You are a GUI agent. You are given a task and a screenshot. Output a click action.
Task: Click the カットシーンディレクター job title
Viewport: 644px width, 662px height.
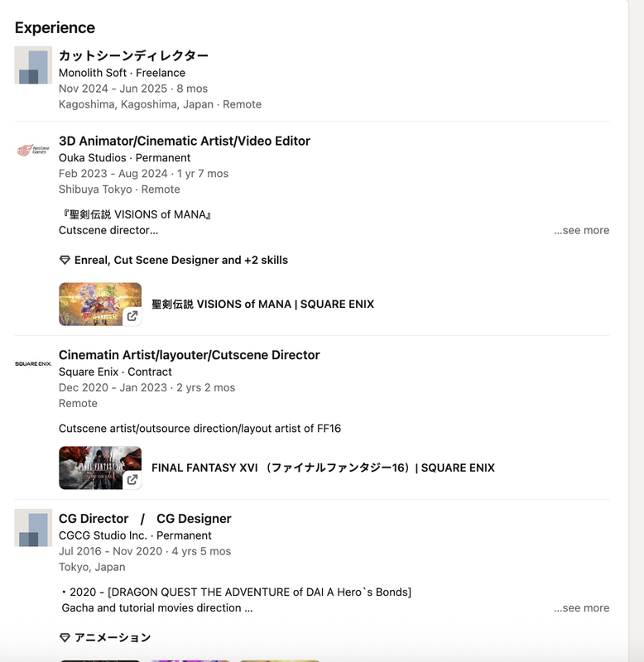[133, 55]
